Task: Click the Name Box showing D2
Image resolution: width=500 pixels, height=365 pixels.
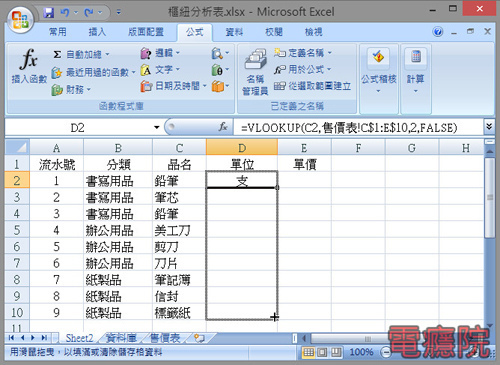Action: click(x=77, y=128)
